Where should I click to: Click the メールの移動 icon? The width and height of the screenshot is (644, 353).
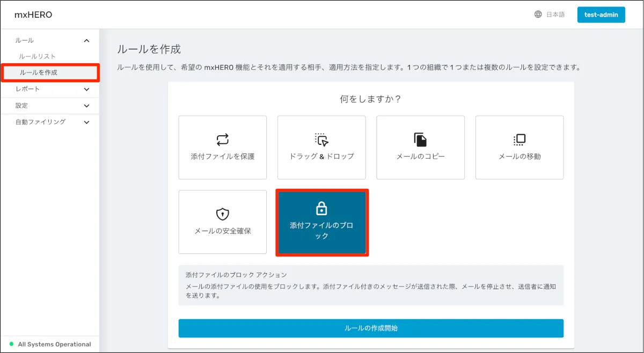(519, 139)
